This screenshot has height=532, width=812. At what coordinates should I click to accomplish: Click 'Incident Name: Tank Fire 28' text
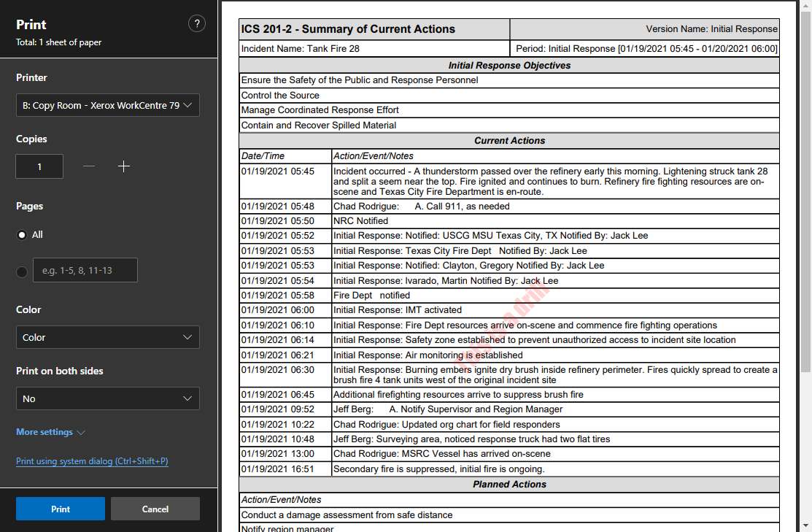coord(301,49)
